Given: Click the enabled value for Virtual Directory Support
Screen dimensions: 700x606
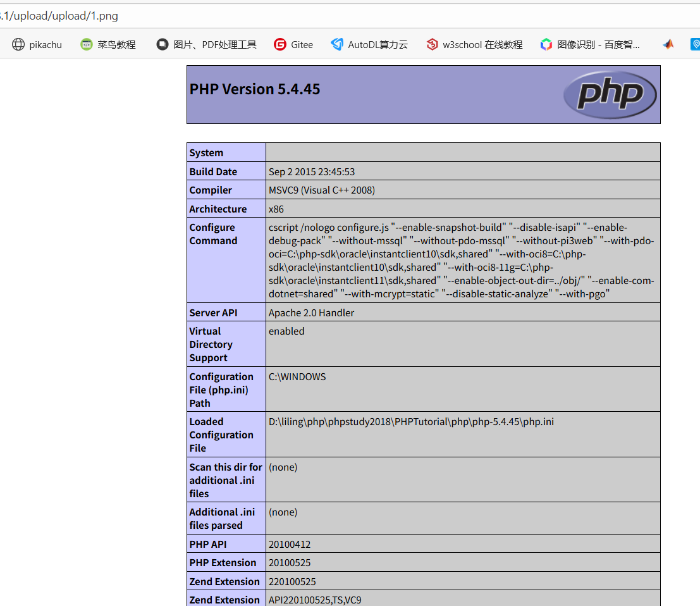Looking at the screenshot, I should pos(286,331).
